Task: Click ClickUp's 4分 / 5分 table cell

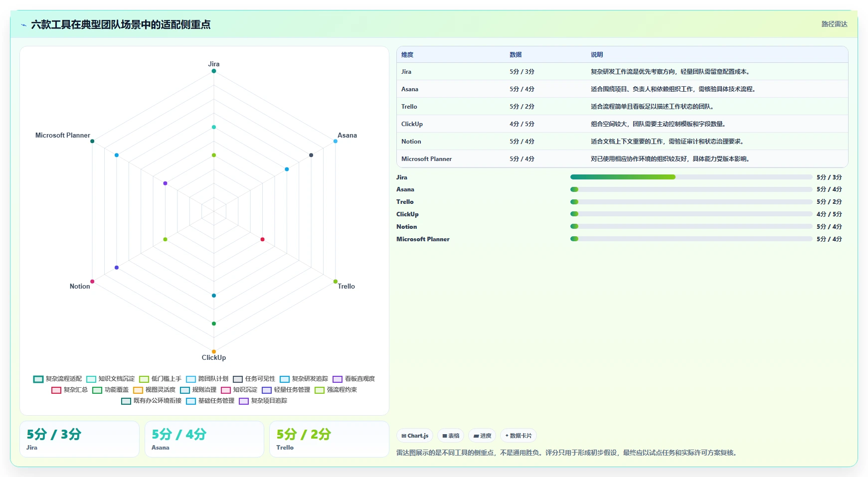Action: point(522,124)
